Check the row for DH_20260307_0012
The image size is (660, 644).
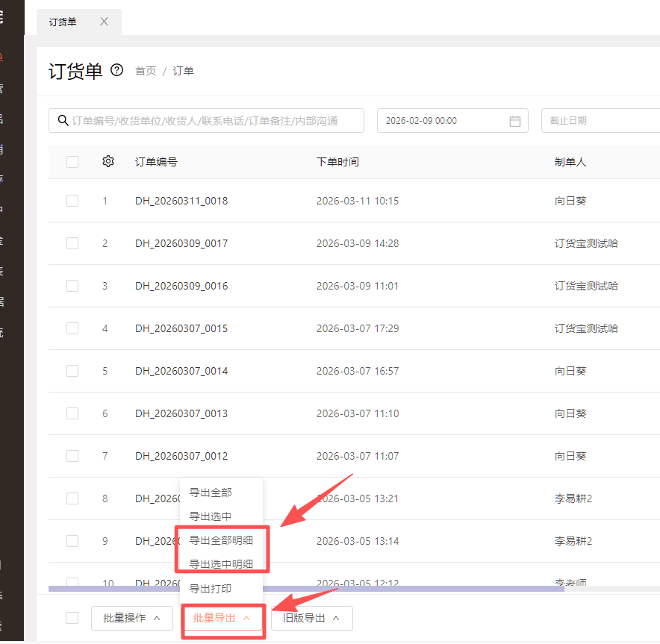coord(72,455)
